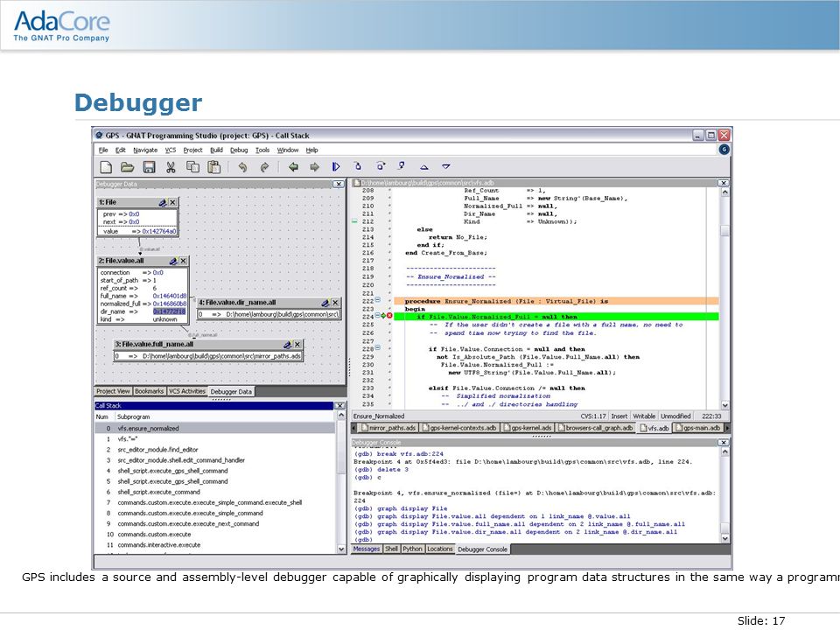Screen dimensions: 840x630
Task: Click the stack Up triangle icon
Action: pyautogui.click(x=423, y=167)
